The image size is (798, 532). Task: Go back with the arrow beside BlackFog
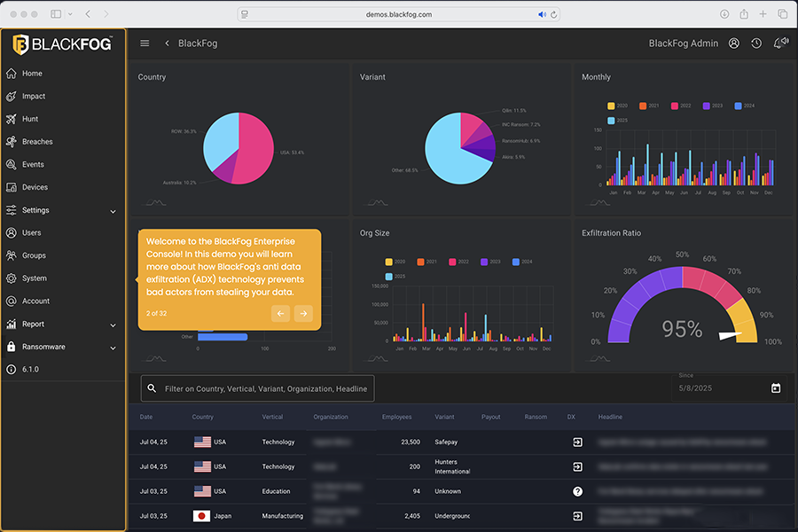click(167, 43)
